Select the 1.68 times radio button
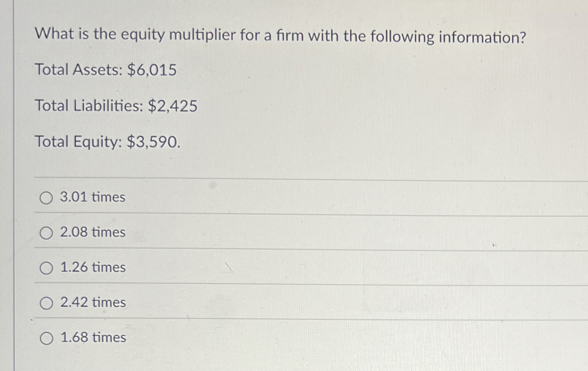This screenshot has width=588, height=371. [x=47, y=338]
